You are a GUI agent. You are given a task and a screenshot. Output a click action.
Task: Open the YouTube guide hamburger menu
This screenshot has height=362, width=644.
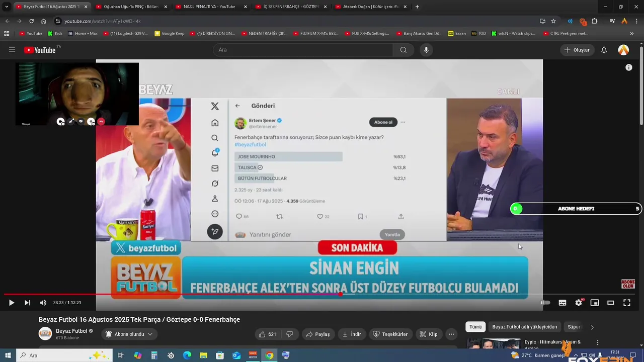(x=12, y=50)
